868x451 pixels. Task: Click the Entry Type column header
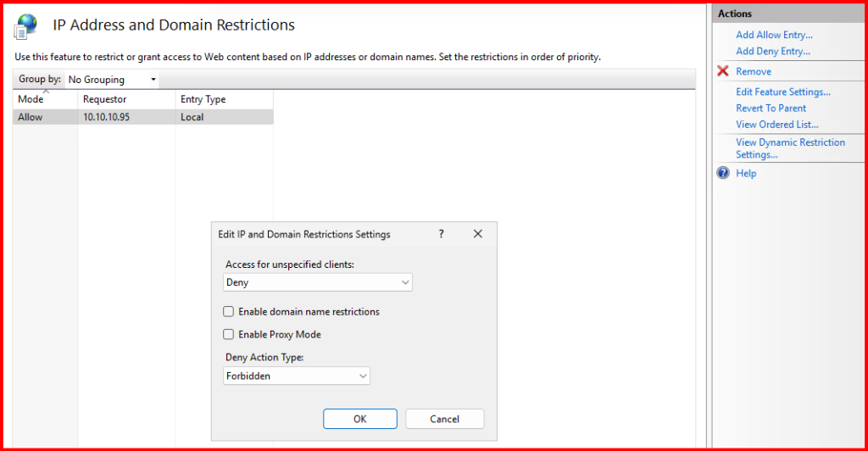coord(203,100)
